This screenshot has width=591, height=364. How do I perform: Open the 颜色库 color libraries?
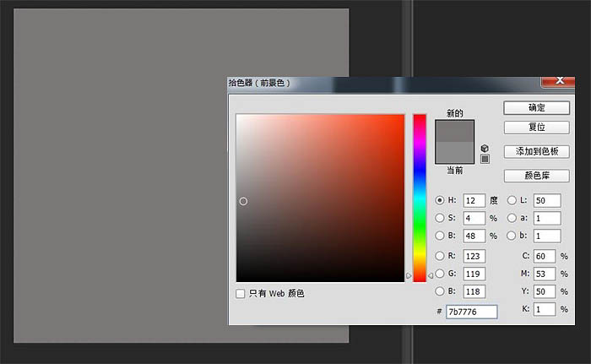pos(536,177)
